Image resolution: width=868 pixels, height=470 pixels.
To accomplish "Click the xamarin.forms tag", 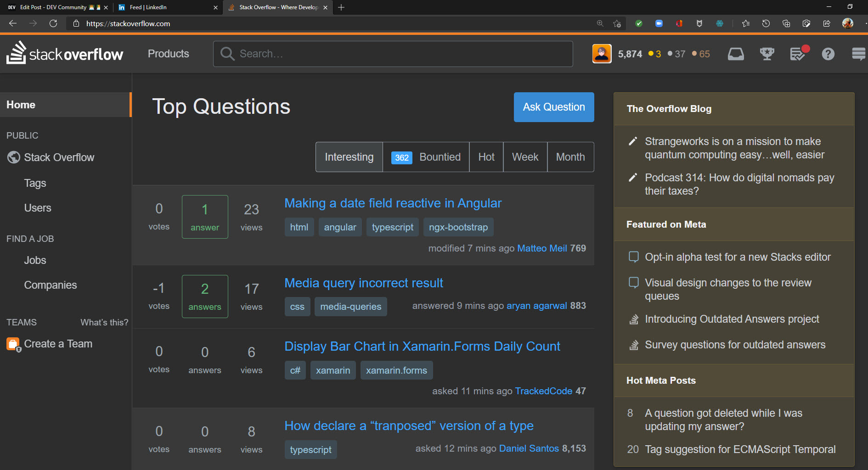I will pos(396,370).
